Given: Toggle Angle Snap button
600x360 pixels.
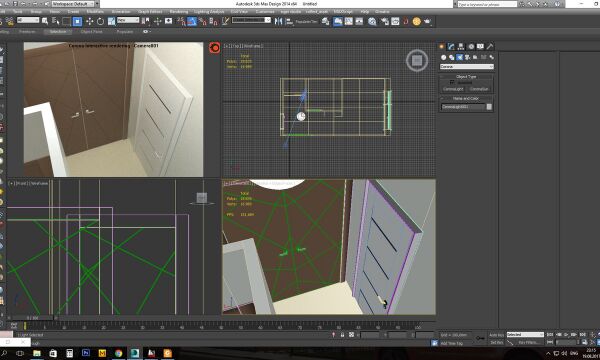Looking at the screenshot, I should point(192,21).
